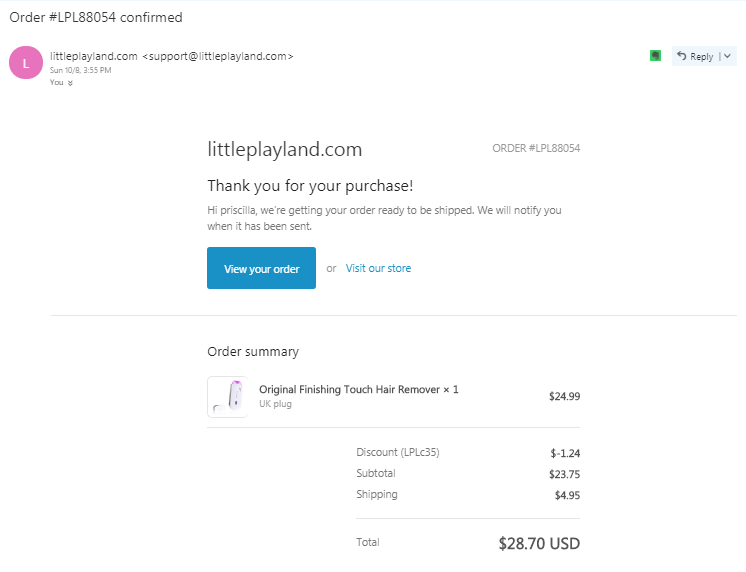Image resolution: width=746 pixels, height=572 pixels.
Task: Click the green icon beside Reply
Action: pos(655,56)
